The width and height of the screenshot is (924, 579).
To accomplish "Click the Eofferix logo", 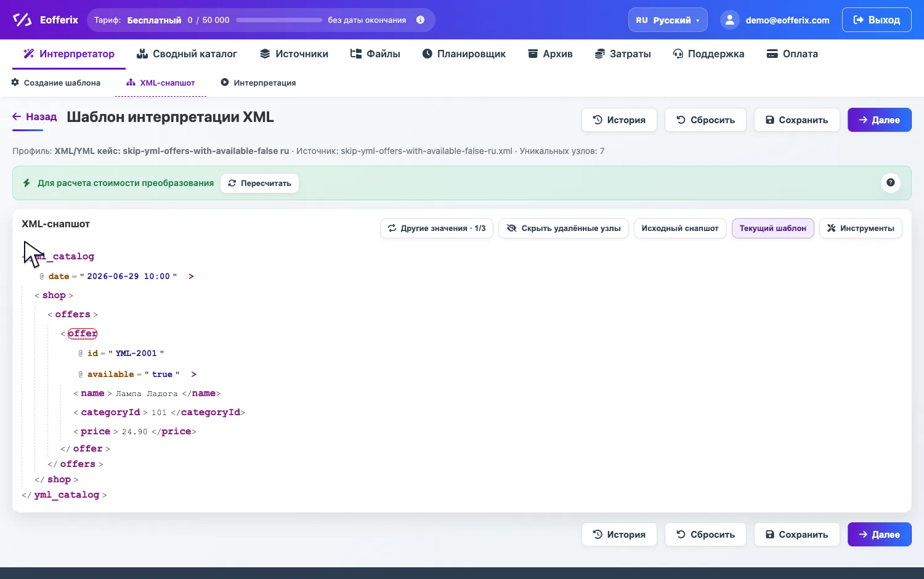I will pyautogui.click(x=46, y=20).
